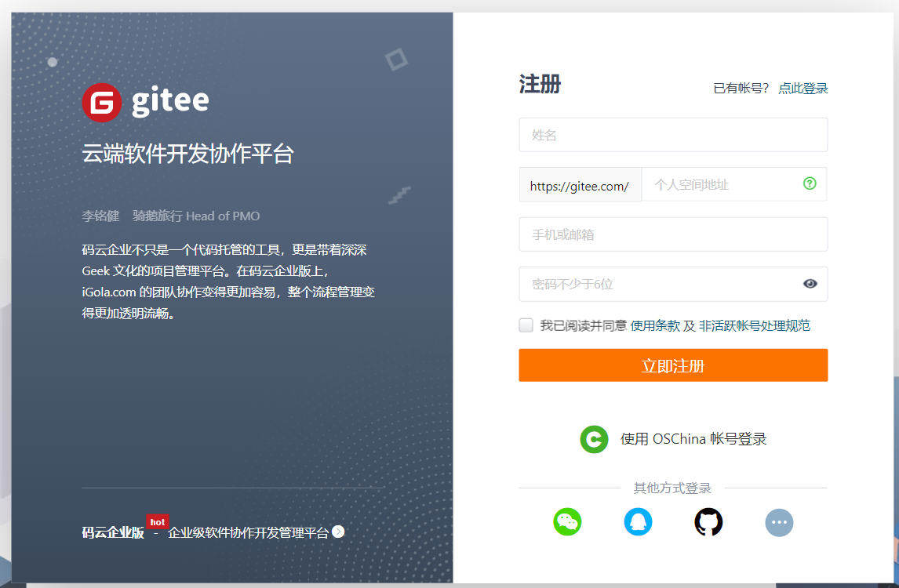899x588 pixels.
Task: Click the green OSChina logo icon
Action: (x=594, y=439)
